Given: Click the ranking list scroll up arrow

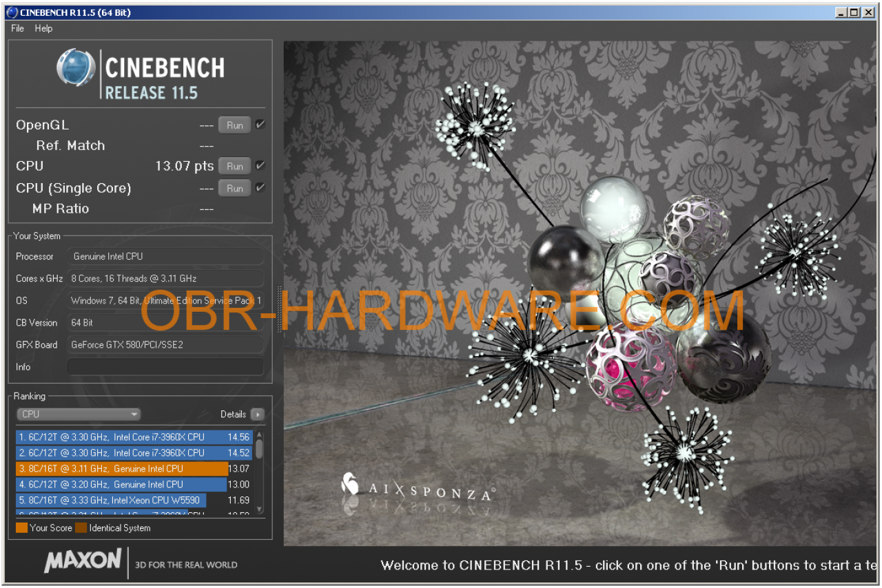Looking at the screenshot, I should pos(260,434).
